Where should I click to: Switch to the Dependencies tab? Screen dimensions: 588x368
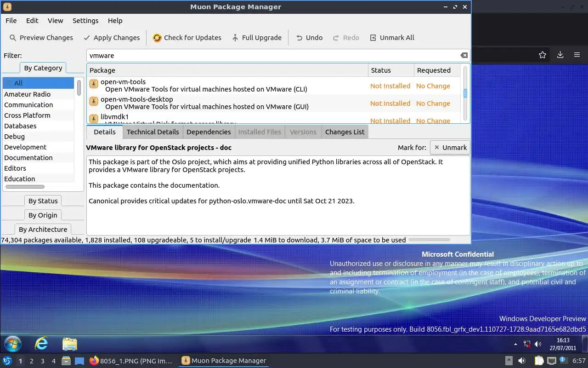209,132
